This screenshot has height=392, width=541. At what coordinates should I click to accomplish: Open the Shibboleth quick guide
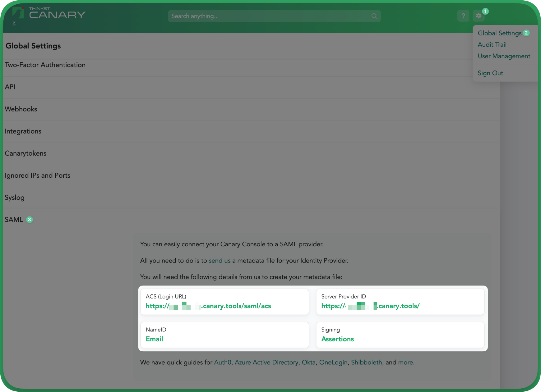coord(367,362)
